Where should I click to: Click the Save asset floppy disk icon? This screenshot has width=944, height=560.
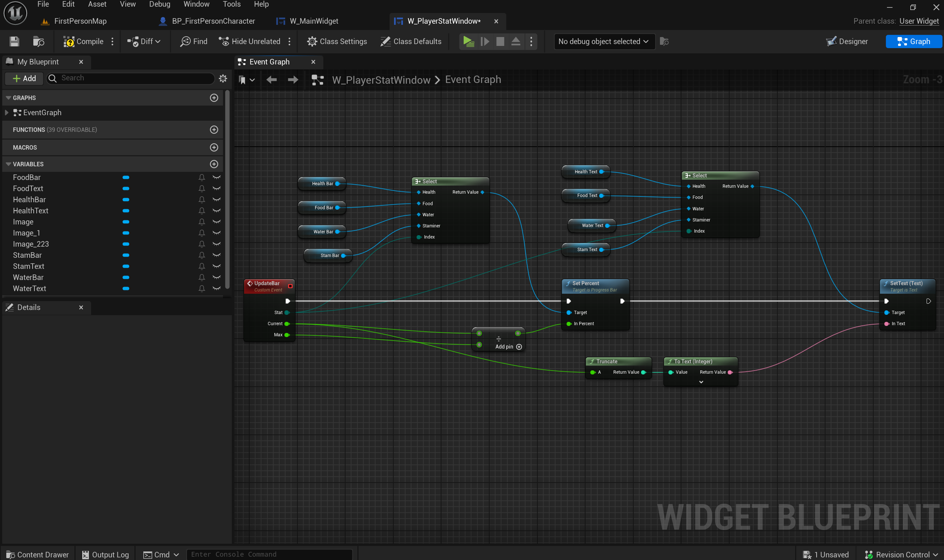coord(14,41)
